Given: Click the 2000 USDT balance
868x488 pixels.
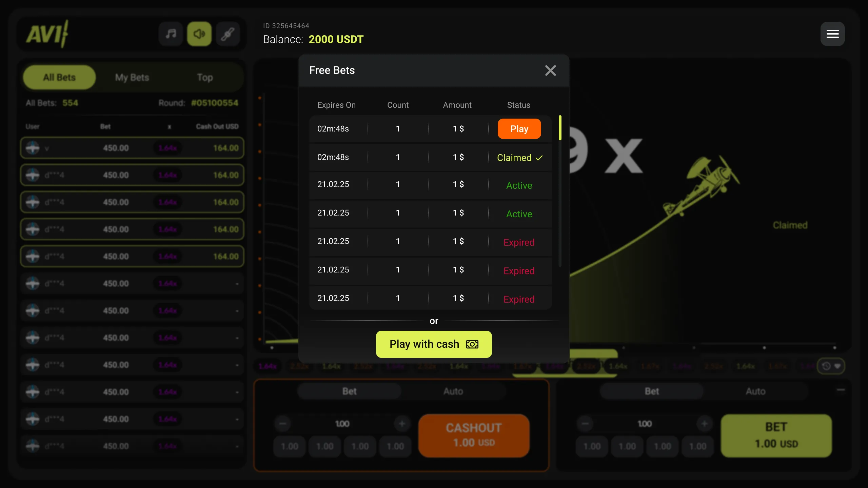Looking at the screenshot, I should [336, 39].
